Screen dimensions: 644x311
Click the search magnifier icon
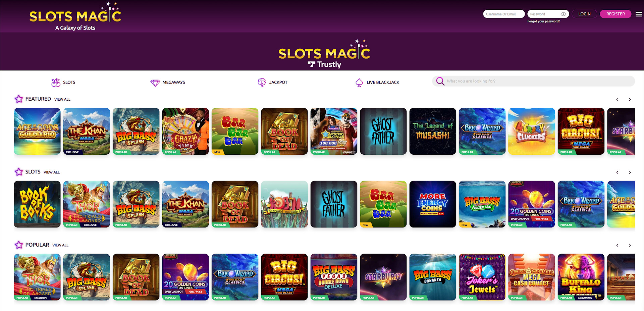pyautogui.click(x=440, y=81)
